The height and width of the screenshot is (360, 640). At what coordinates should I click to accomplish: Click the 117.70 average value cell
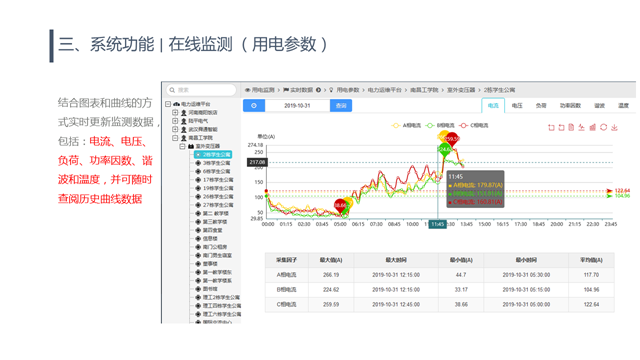[x=591, y=275]
